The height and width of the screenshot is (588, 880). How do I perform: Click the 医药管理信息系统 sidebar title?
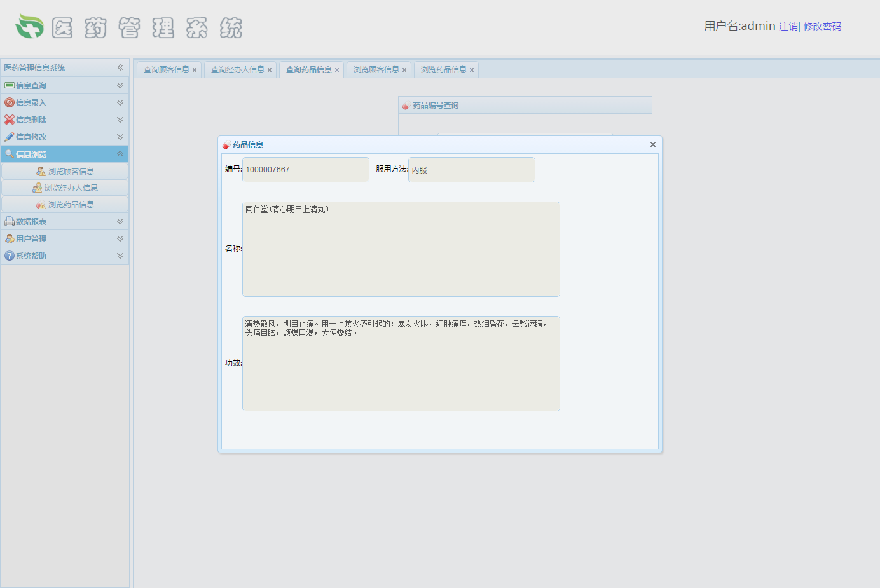click(34, 68)
